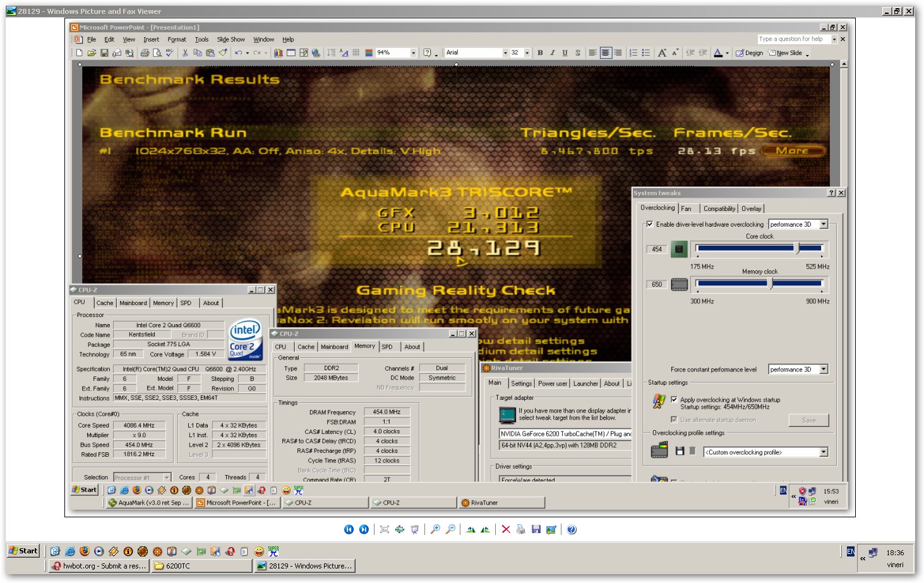This screenshot has width=924, height=583.
Task: Toggle Use alternate startup daemon checkbox
Action: pyautogui.click(x=674, y=419)
